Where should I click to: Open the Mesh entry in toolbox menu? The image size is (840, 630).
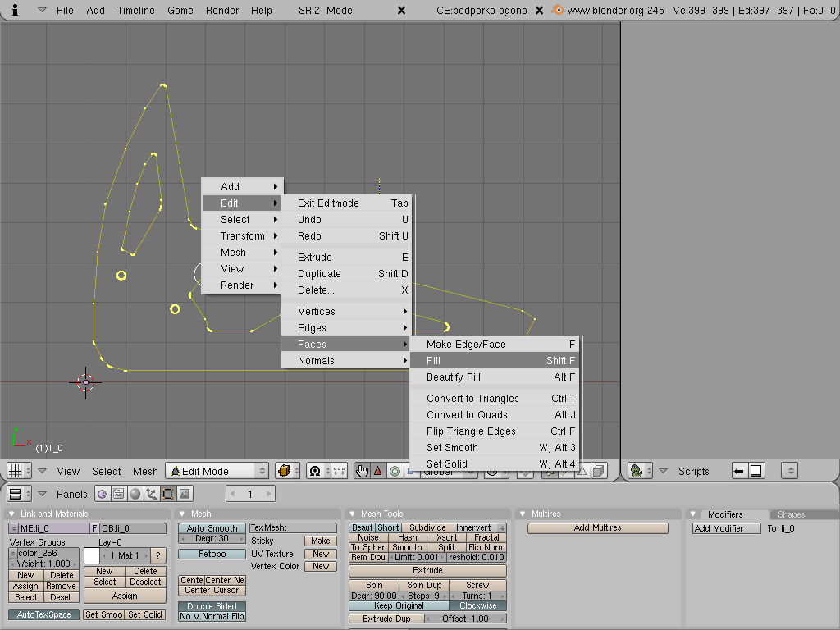tap(243, 253)
